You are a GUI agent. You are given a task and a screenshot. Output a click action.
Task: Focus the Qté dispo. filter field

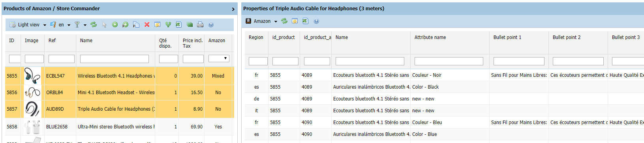click(168, 59)
